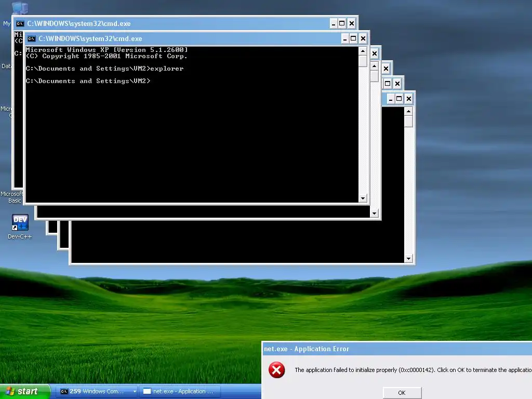Maximize the bottom-most stacked cmd window
The image size is (532, 399).
click(x=399, y=99)
